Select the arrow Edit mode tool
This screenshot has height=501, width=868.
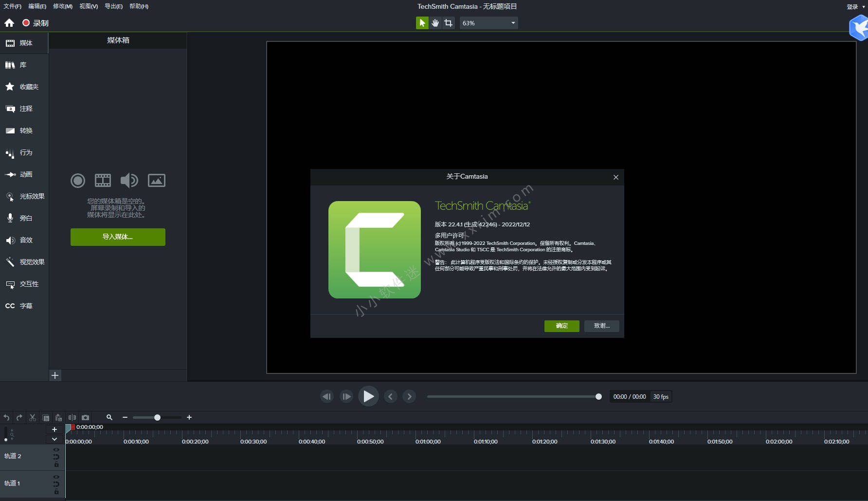(422, 23)
